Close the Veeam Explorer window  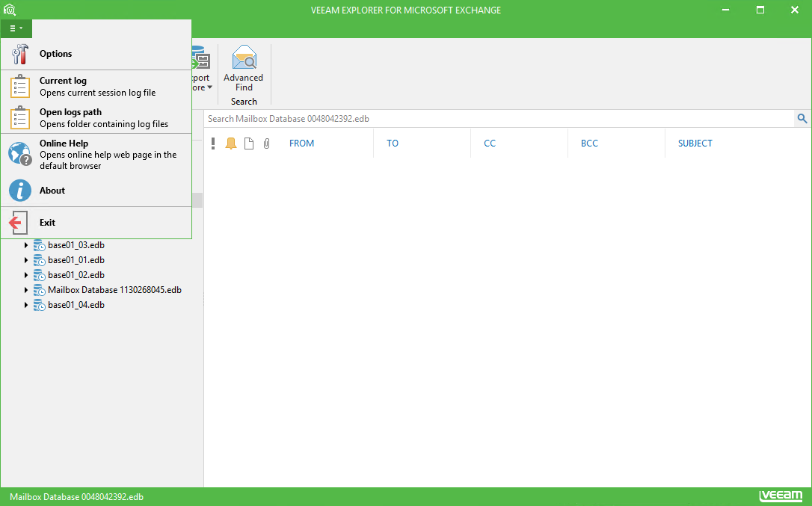(794, 10)
